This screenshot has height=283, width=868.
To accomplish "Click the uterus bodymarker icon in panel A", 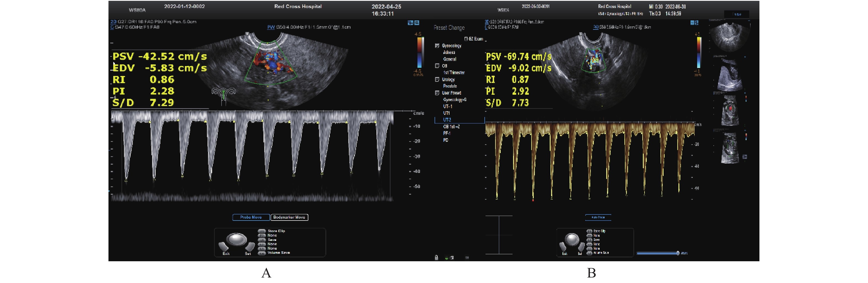I will [223, 95].
